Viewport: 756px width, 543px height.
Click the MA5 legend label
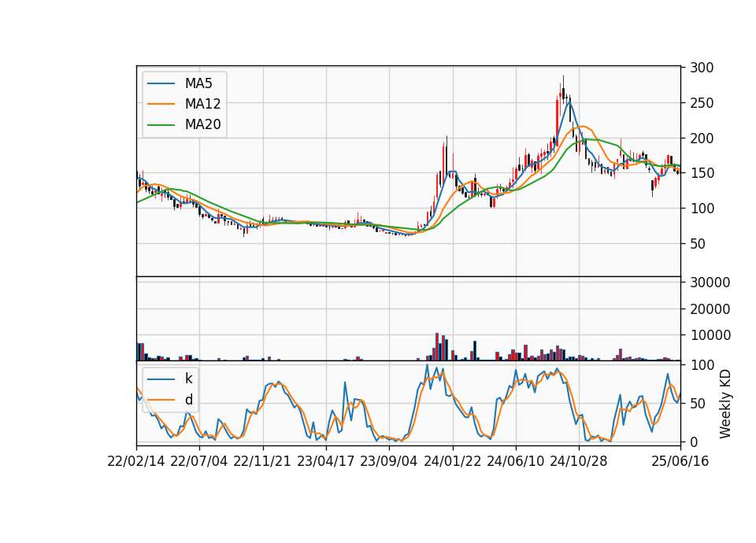tap(198, 83)
